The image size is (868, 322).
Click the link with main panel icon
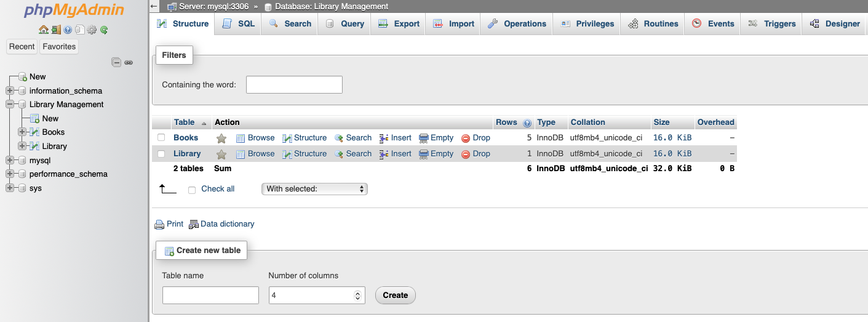pos(129,62)
